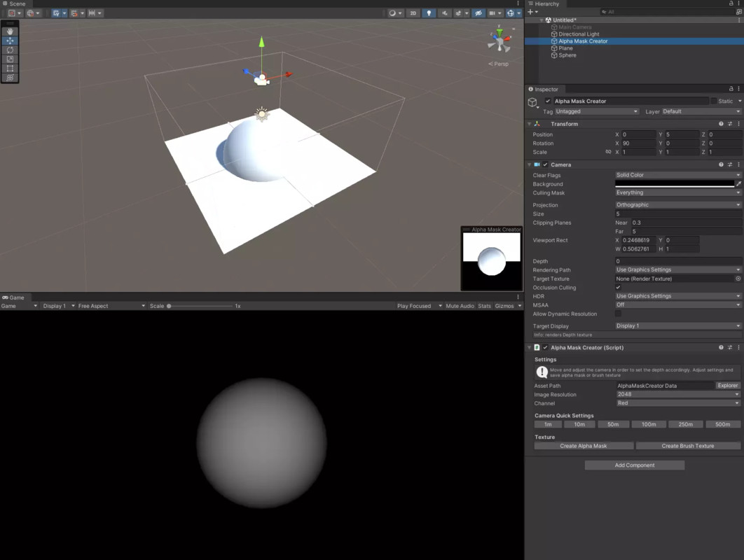Pick Background color with eyedropper

point(738,183)
